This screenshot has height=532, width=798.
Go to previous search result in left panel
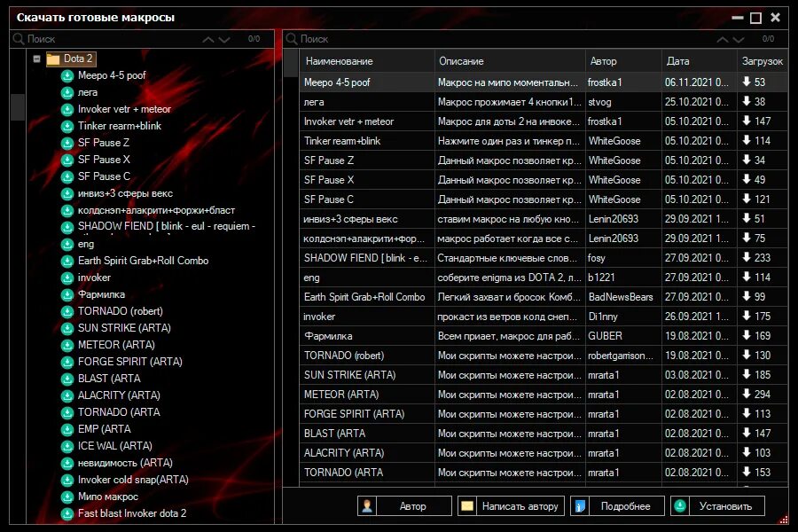tap(208, 39)
